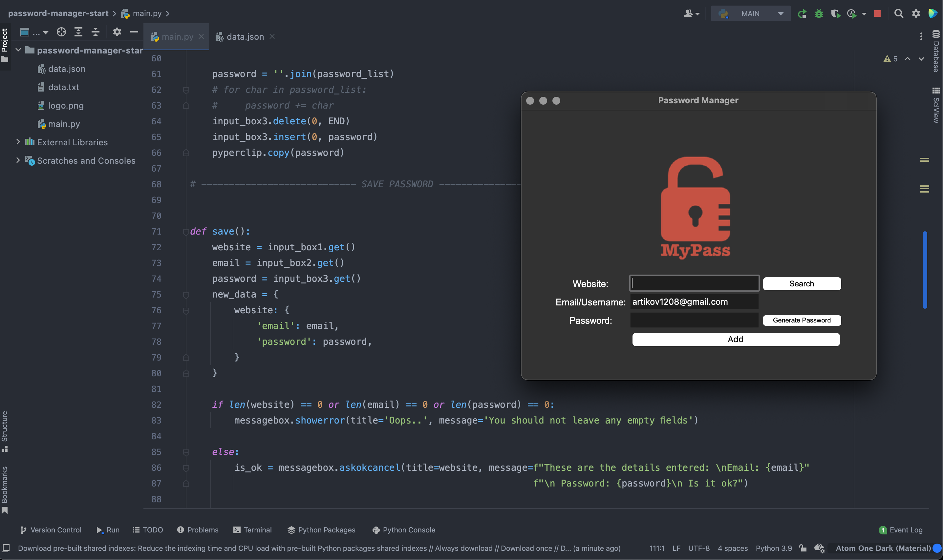
Task: Open user account dropdown arrow
Action: click(697, 14)
